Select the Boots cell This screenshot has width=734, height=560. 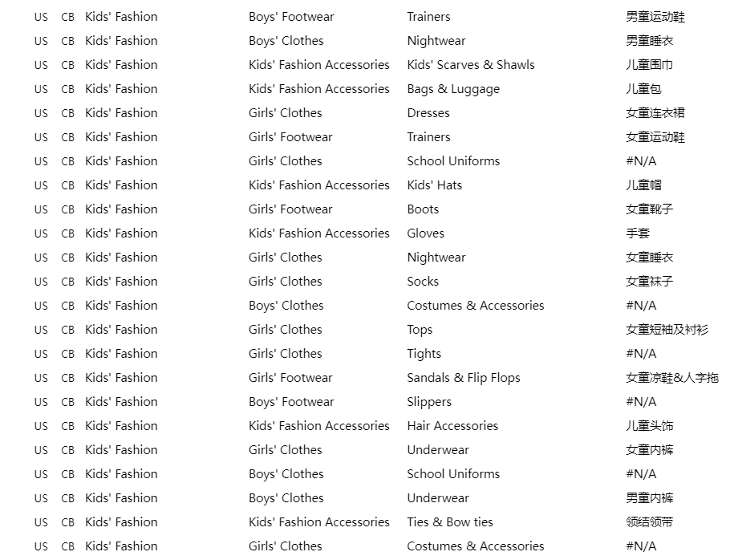point(423,209)
